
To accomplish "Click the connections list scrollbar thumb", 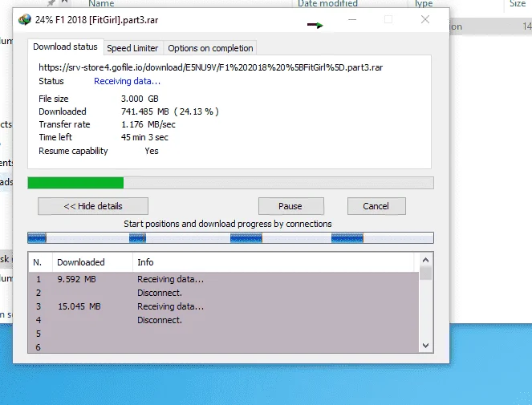I will click(x=426, y=273).
